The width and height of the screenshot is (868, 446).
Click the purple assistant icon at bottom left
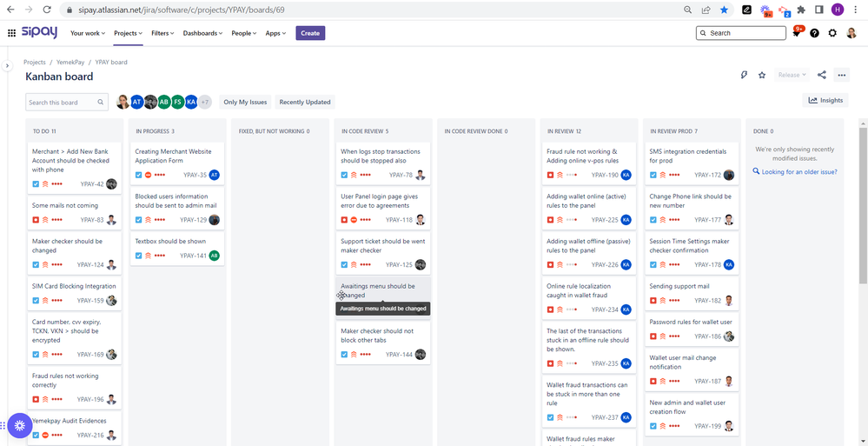[20, 425]
